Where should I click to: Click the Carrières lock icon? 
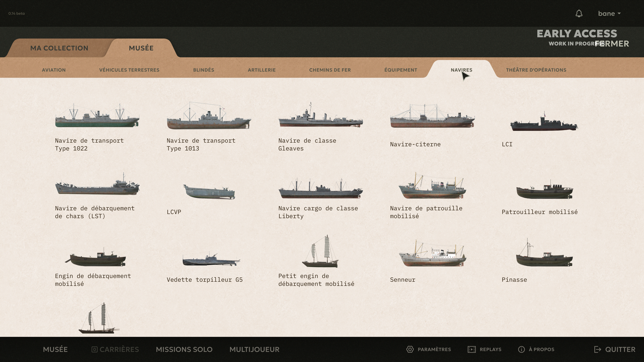pyautogui.click(x=94, y=349)
